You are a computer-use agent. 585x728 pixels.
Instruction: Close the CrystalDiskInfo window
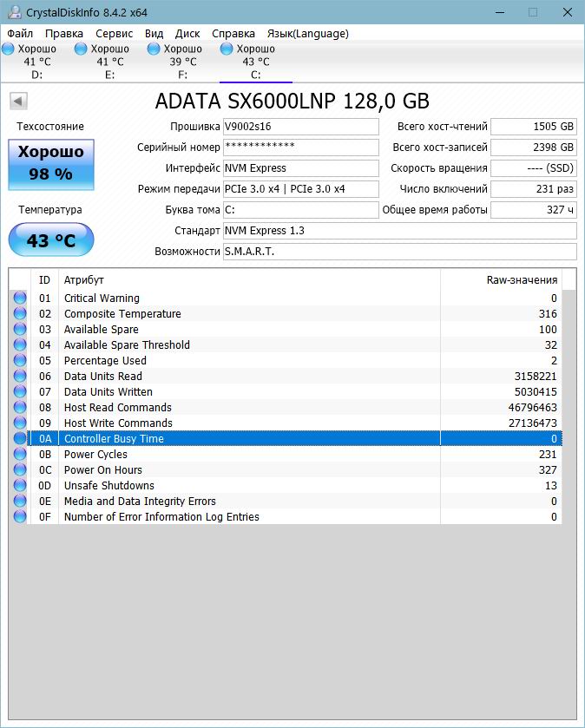(x=568, y=12)
